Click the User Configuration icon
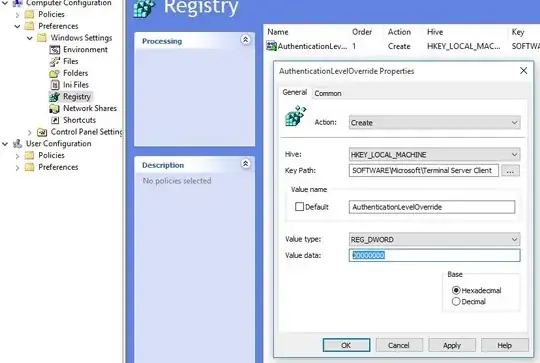The width and height of the screenshot is (540, 363). [x=17, y=144]
